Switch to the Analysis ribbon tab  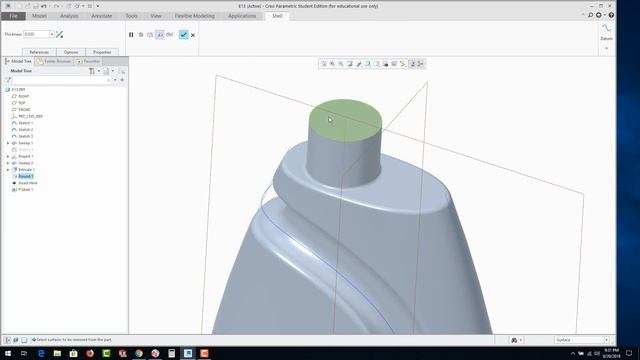(x=69, y=16)
